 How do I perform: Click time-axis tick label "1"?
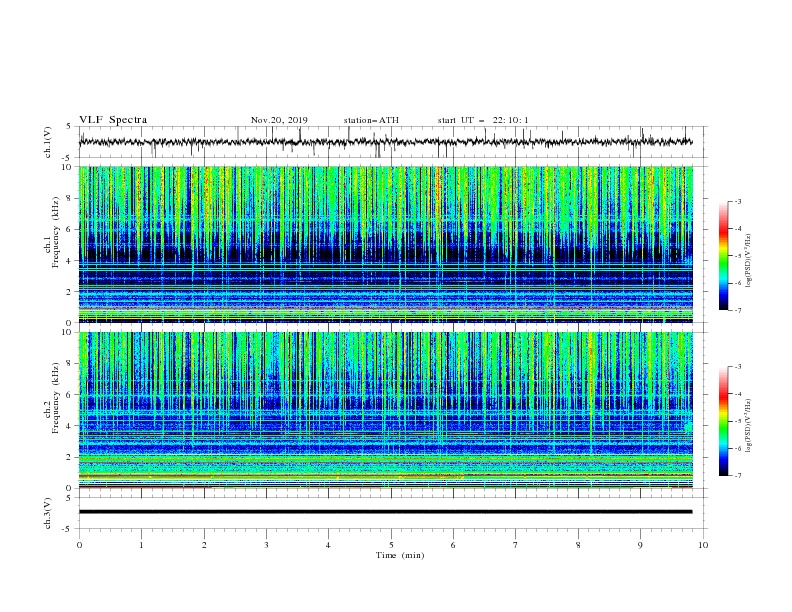[141, 545]
